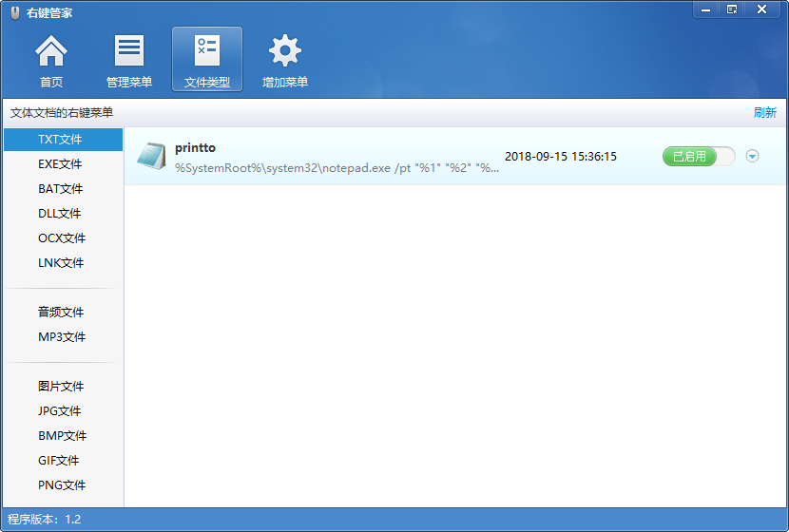Open the title bar dropdown menu button

[x=732, y=9]
